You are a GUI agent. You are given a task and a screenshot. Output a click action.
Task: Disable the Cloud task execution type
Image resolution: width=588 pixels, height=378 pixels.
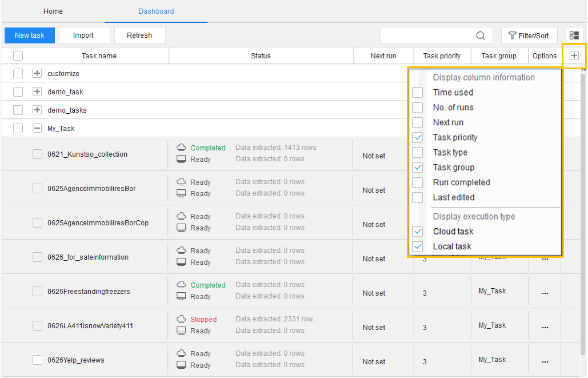click(418, 232)
